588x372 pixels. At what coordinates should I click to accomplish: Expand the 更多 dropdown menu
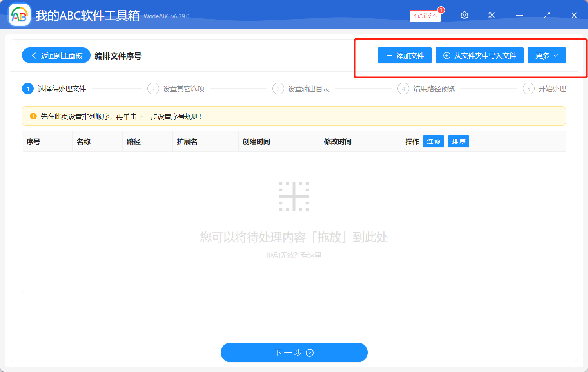click(x=546, y=55)
